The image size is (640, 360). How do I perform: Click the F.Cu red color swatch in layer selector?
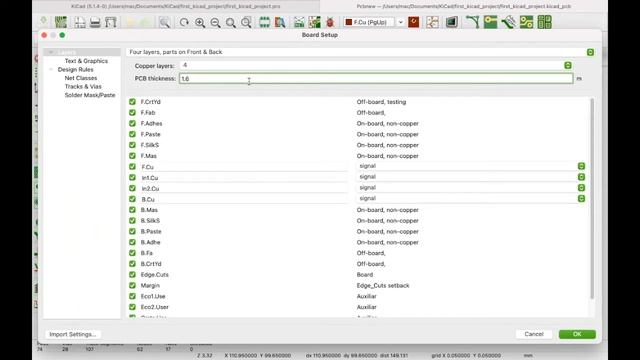pos(349,22)
